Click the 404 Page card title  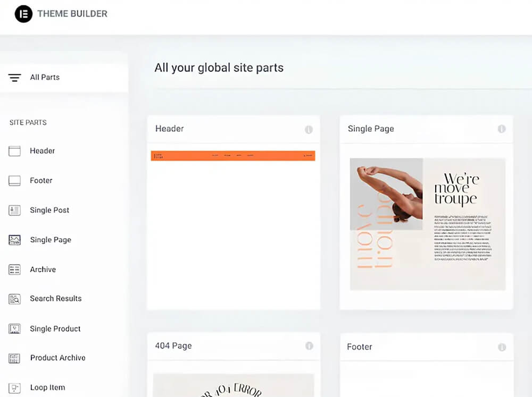click(173, 346)
